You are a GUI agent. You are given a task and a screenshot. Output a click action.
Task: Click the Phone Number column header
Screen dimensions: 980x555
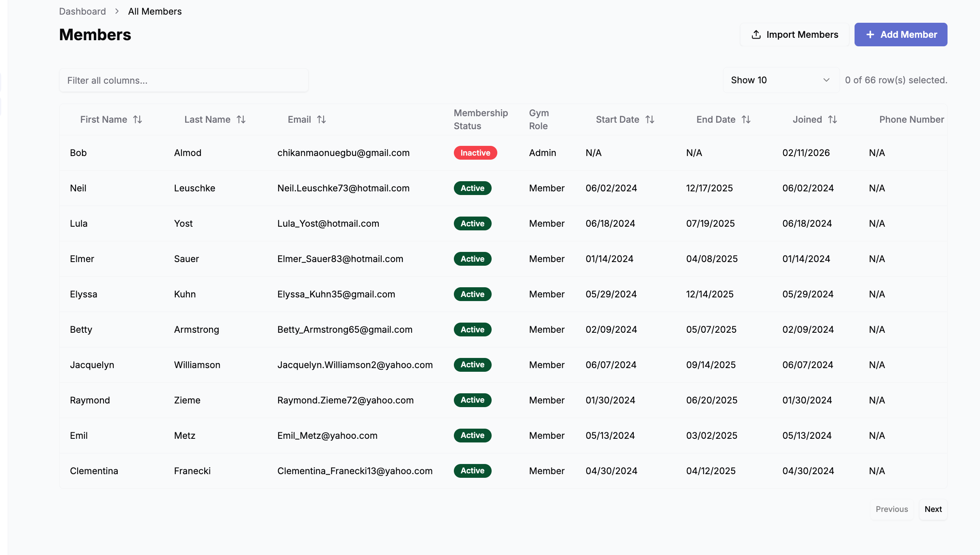[911, 119]
